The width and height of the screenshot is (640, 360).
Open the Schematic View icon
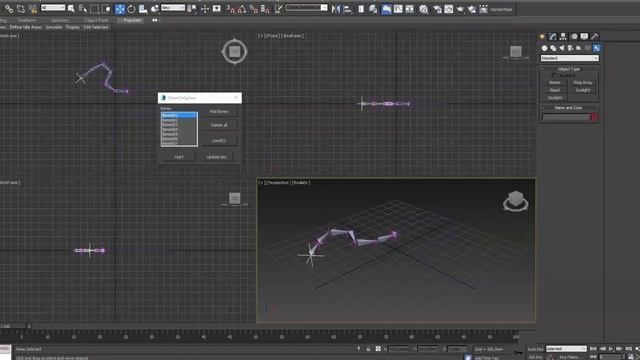click(x=409, y=9)
